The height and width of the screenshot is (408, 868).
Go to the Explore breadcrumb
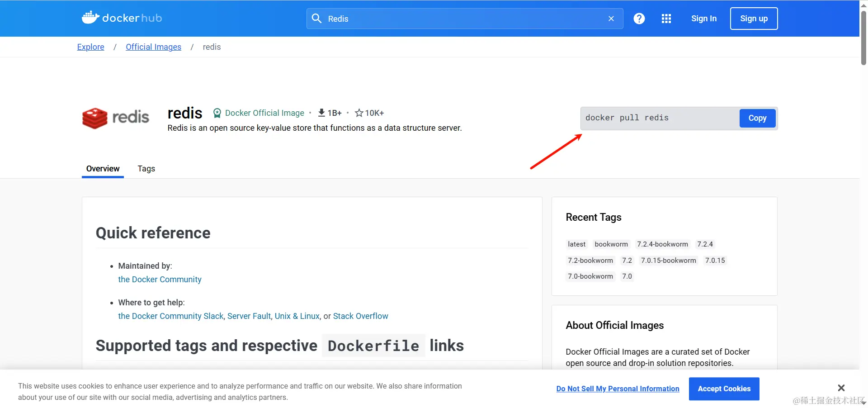[90, 47]
